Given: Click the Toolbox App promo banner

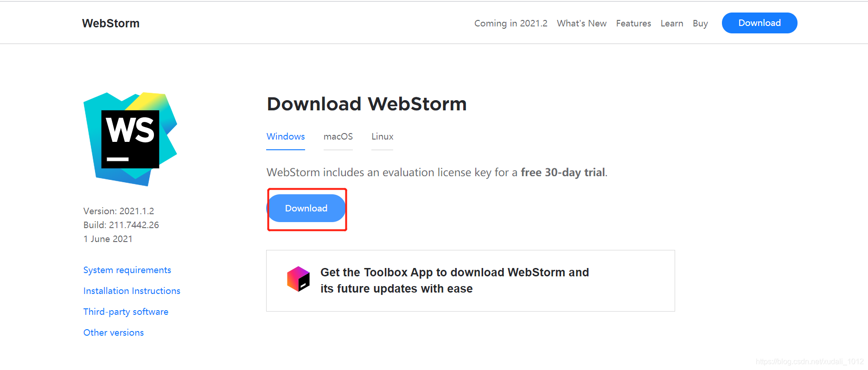Looking at the screenshot, I should pyautogui.click(x=470, y=280).
